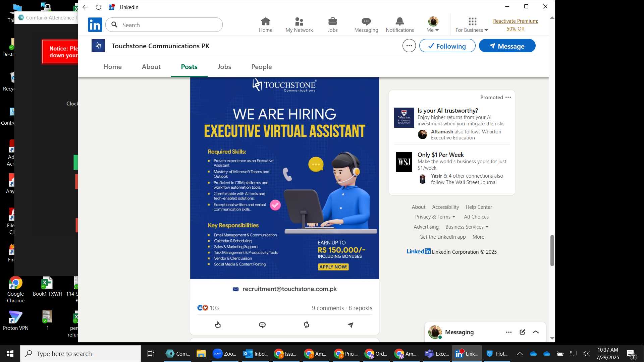Expand Business Services dropdown

(x=467, y=227)
